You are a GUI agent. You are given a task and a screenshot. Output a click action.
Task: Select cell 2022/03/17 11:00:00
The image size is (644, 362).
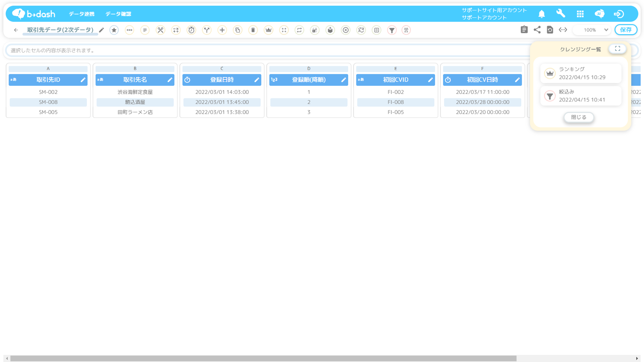pyautogui.click(x=482, y=92)
